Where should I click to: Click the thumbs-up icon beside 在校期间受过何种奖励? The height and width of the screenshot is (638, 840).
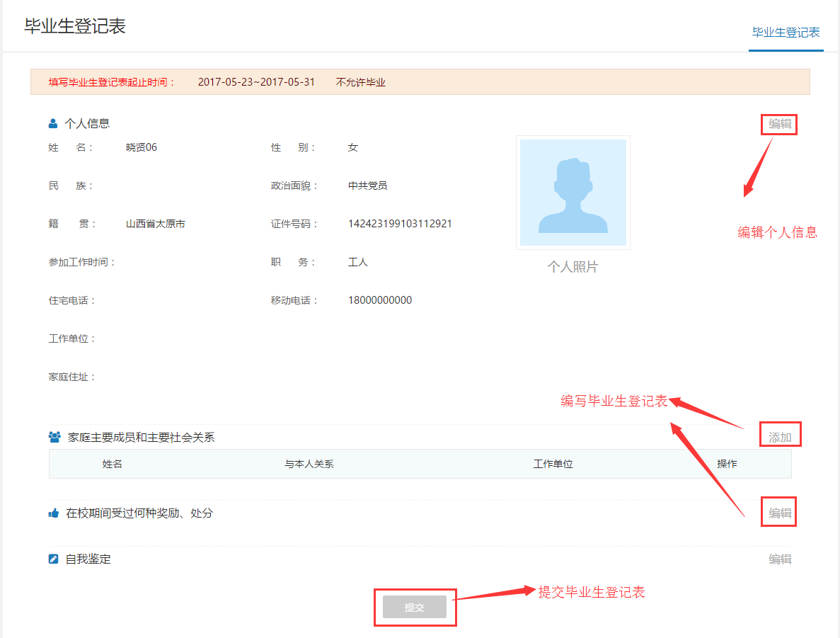(x=54, y=513)
